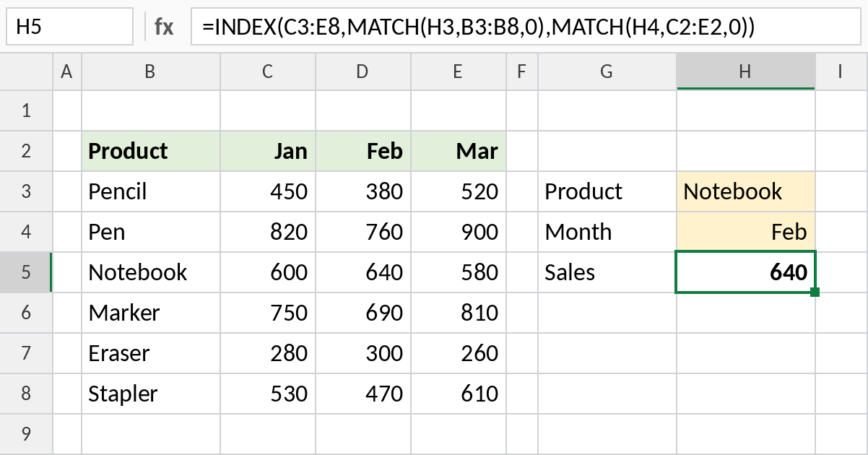Select row 7 header
This screenshot has width=868, height=455.
[27, 353]
